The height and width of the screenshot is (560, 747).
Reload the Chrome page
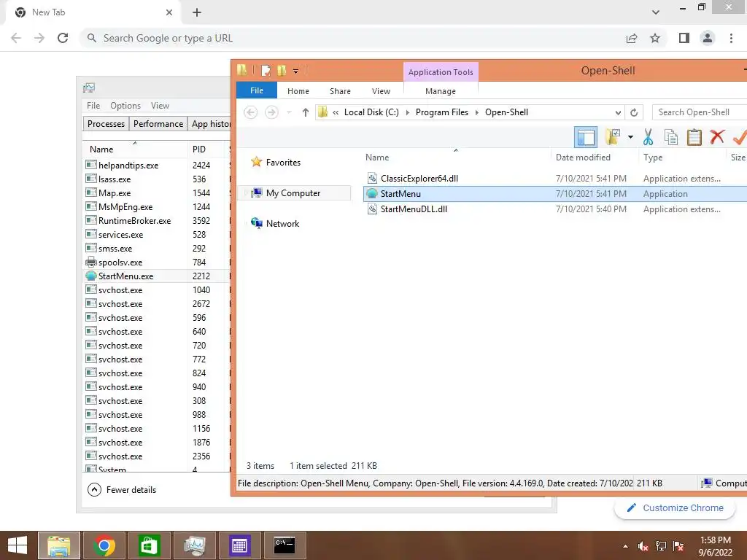(63, 38)
